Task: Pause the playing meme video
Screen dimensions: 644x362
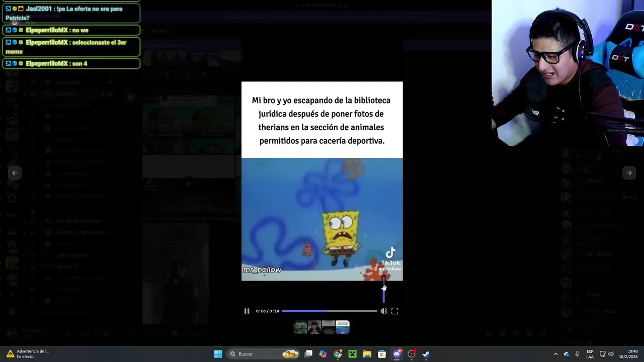Action: coord(247,311)
